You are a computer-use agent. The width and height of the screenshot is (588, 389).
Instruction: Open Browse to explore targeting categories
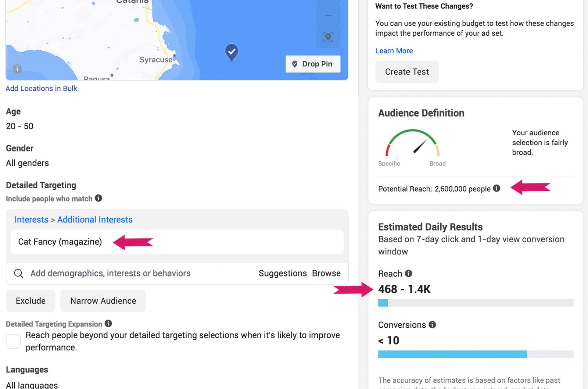(x=326, y=274)
